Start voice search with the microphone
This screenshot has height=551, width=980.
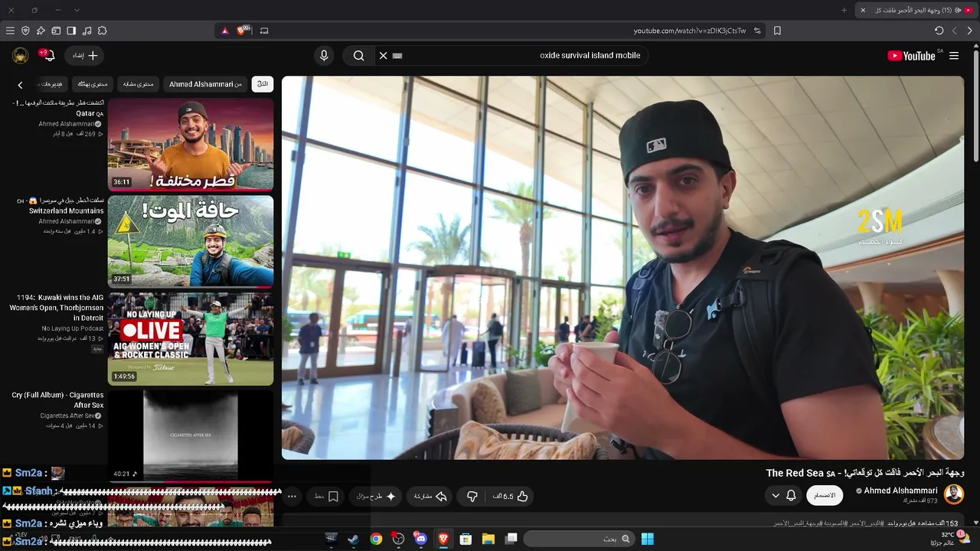point(324,56)
